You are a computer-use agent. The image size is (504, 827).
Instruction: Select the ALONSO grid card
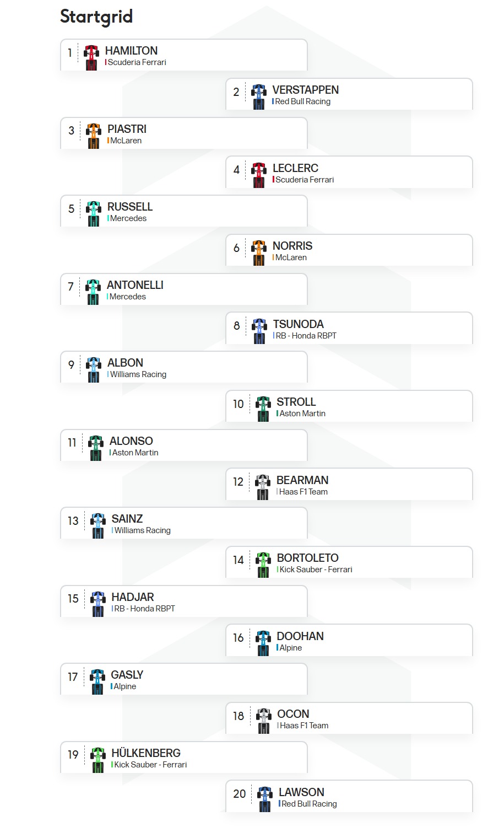(x=184, y=445)
